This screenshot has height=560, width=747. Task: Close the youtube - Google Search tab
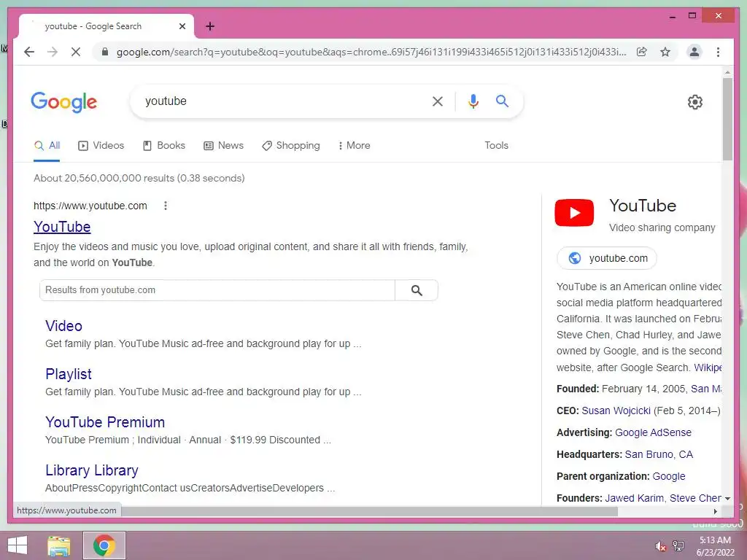[182, 26]
